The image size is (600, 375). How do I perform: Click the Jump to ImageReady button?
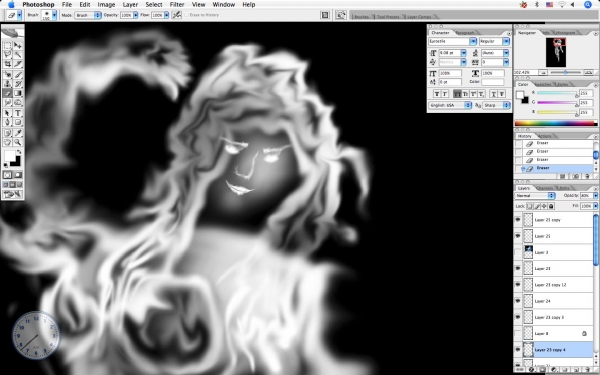pyautogui.click(x=13, y=194)
